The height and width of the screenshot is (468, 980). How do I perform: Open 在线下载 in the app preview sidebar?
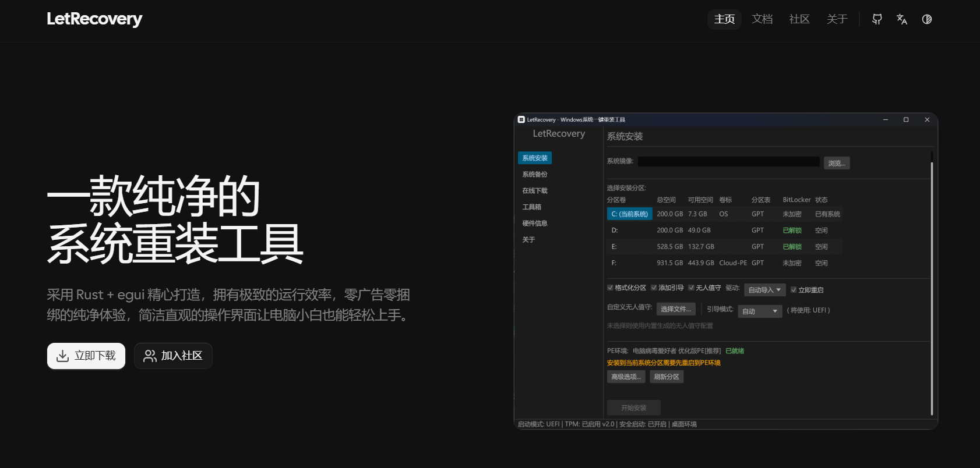tap(535, 191)
